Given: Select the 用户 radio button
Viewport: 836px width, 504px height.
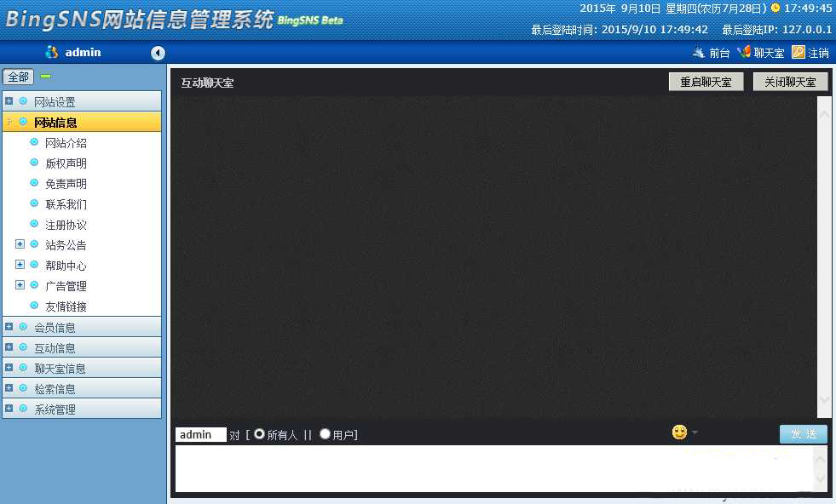Looking at the screenshot, I should pyautogui.click(x=324, y=434).
